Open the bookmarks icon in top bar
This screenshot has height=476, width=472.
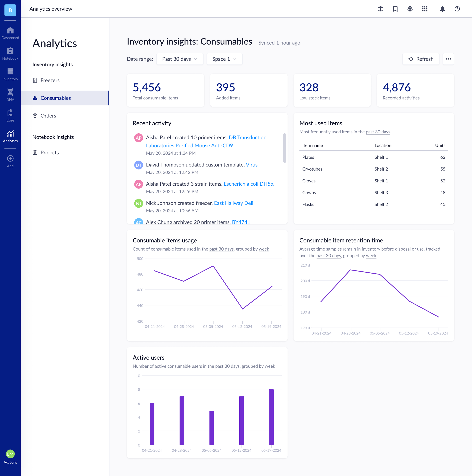pos(395,9)
